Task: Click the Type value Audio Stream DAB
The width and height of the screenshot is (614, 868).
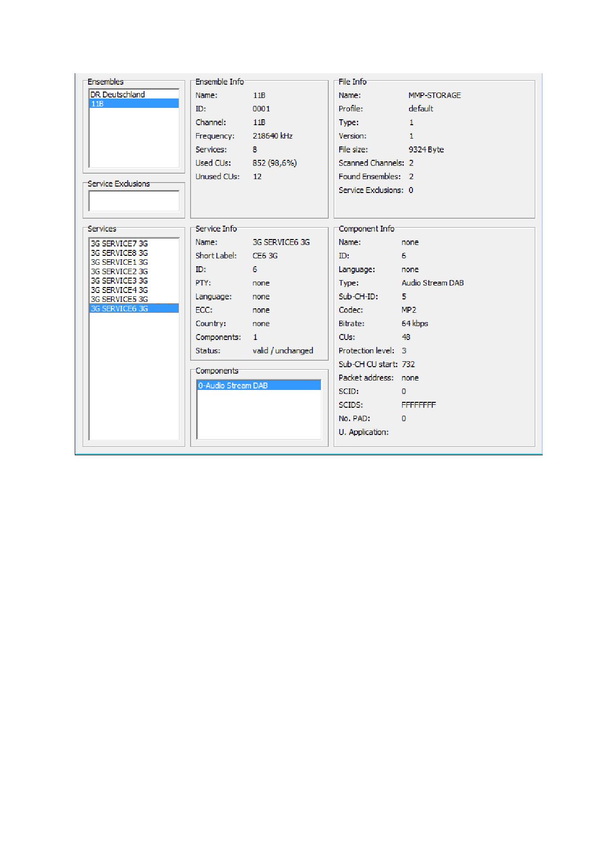Action: [x=432, y=283]
